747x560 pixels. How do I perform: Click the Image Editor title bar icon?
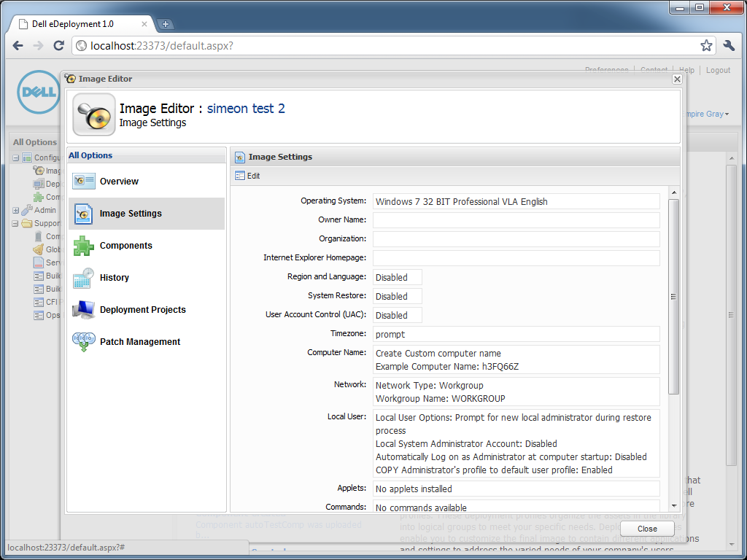click(71, 79)
